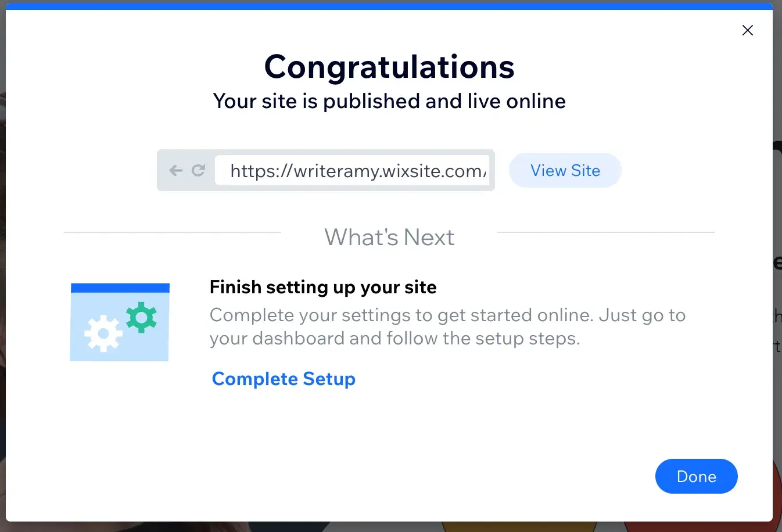The width and height of the screenshot is (782, 532).
Task: Click the "Complete your settings" description text
Action: [x=447, y=326]
